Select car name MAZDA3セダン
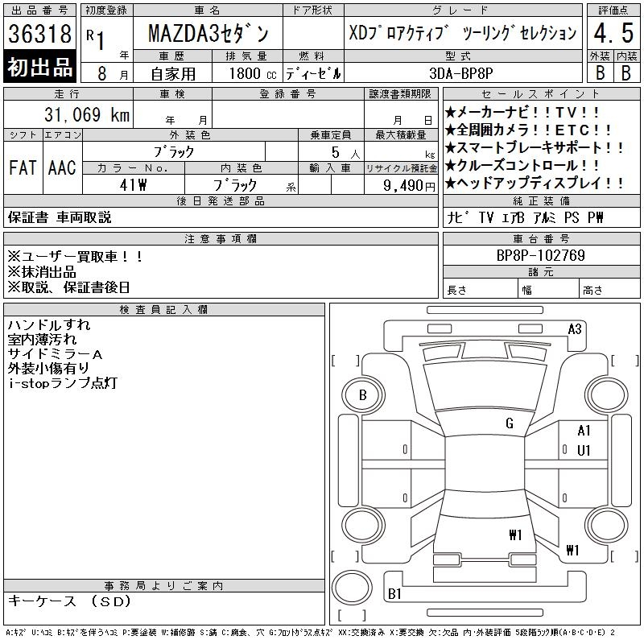The image size is (644, 644). 208,33
